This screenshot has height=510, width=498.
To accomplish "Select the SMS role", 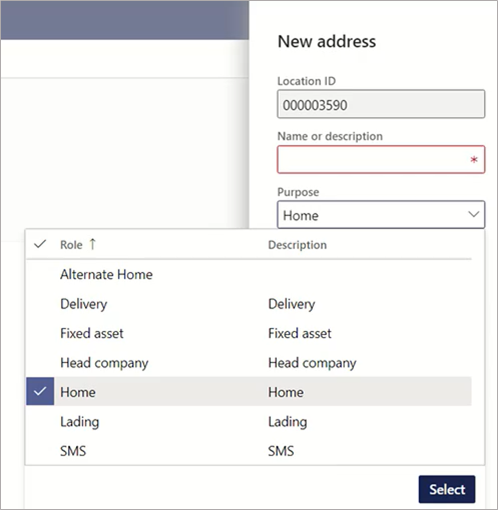I will point(73,451).
